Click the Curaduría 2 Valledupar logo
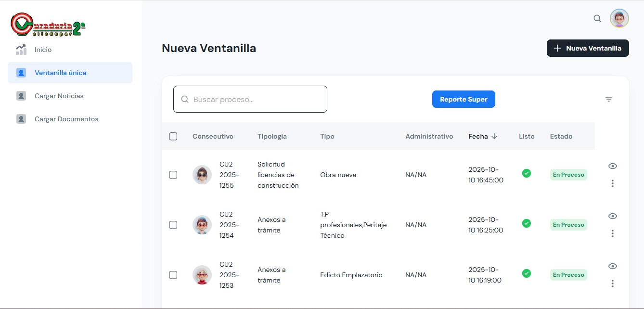 point(48,25)
